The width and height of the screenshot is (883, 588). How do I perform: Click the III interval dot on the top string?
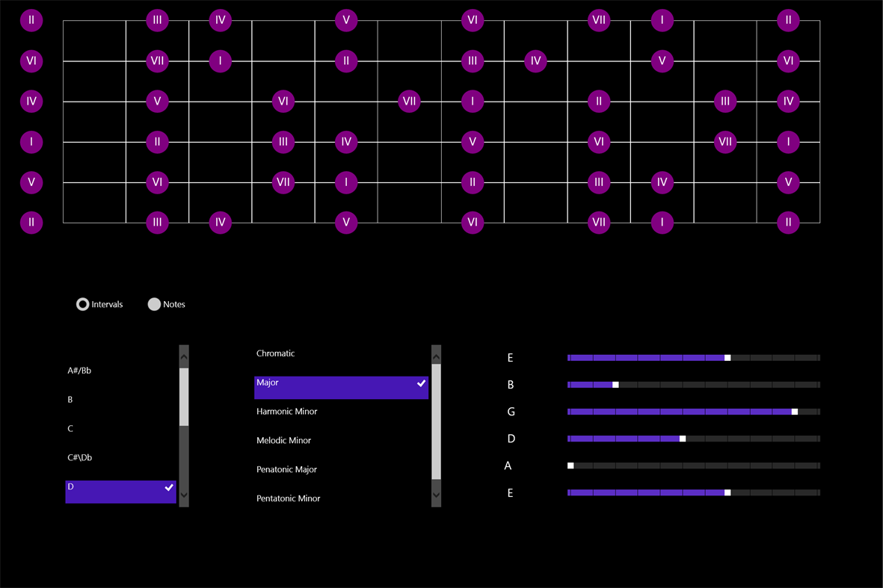point(157,20)
